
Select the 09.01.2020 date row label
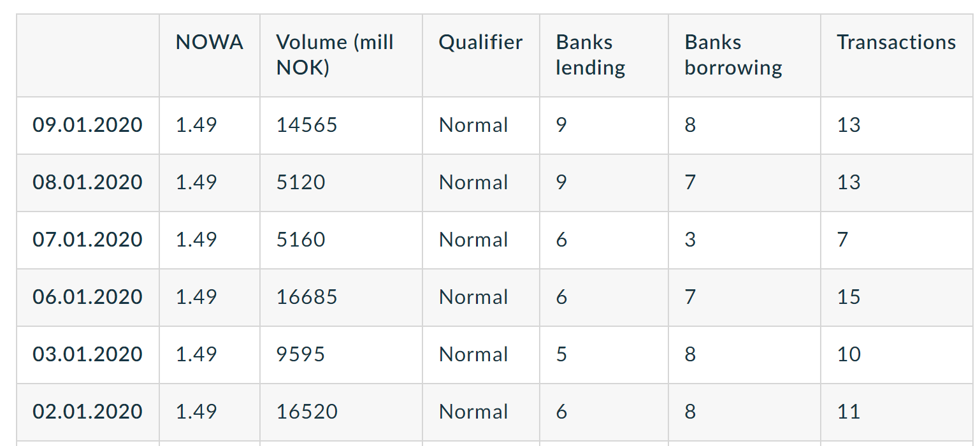point(87,125)
